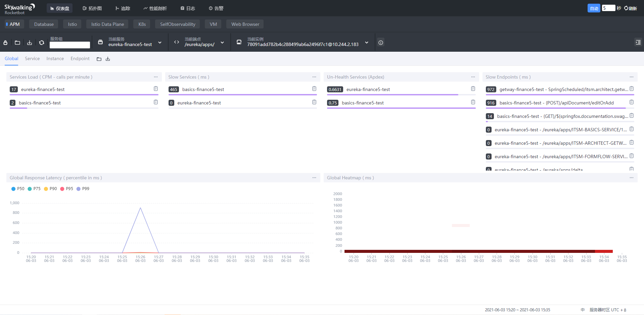Click the refresh button at top right
The height and width of the screenshot is (315, 644).
[631, 8]
